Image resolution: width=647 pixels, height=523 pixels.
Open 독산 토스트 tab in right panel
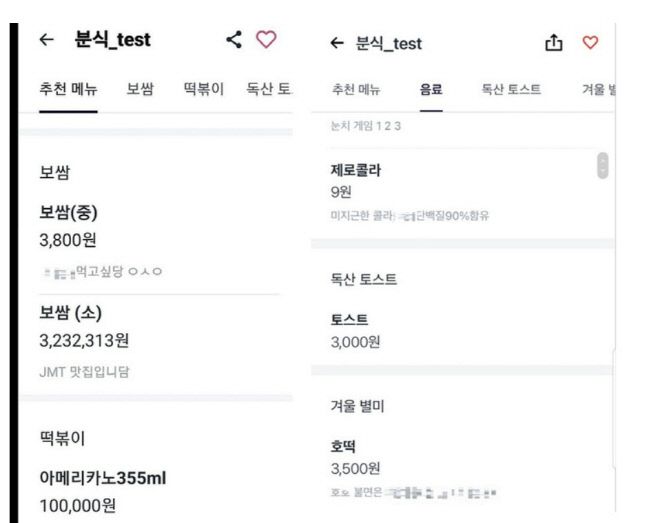coord(511,90)
